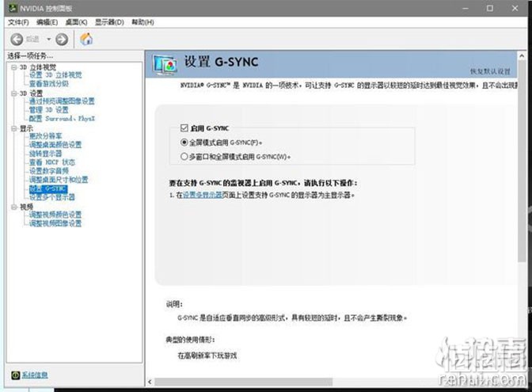Collapse the 视频 tree node
Image resolution: width=532 pixels, height=392 pixels.
pos(14,207)
